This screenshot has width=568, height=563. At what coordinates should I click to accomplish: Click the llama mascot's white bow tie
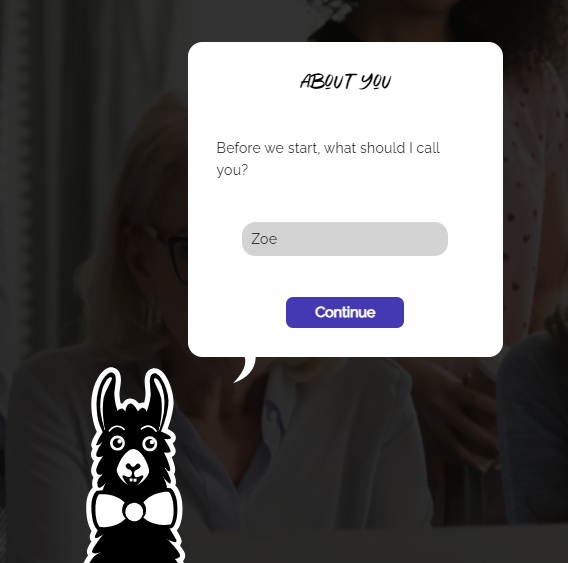pos(134,510)
